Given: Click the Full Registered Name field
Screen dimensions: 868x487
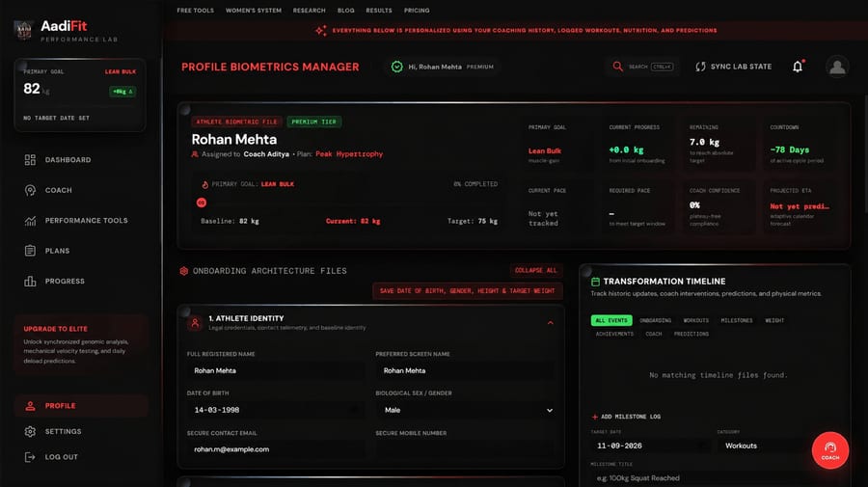Looking at the screenshot, I should [x=276, y=370].
